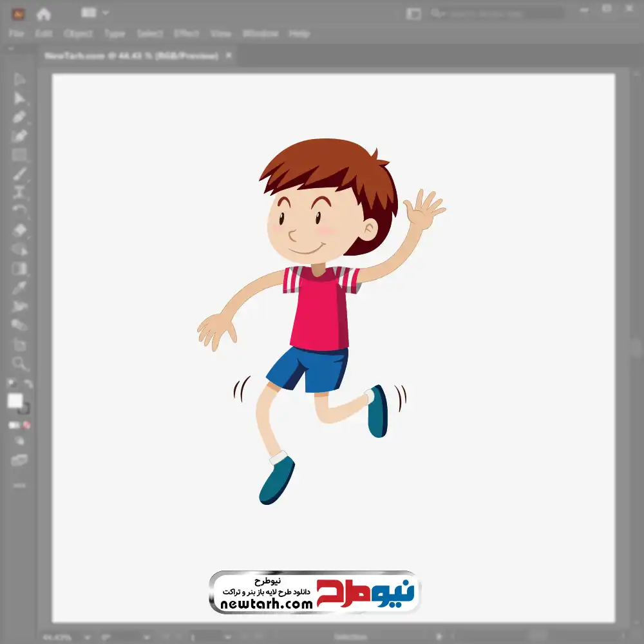Viewport: 644px width, 644px height.
Task: Select the Paintbrush tool
Action: tap(19, 174)
